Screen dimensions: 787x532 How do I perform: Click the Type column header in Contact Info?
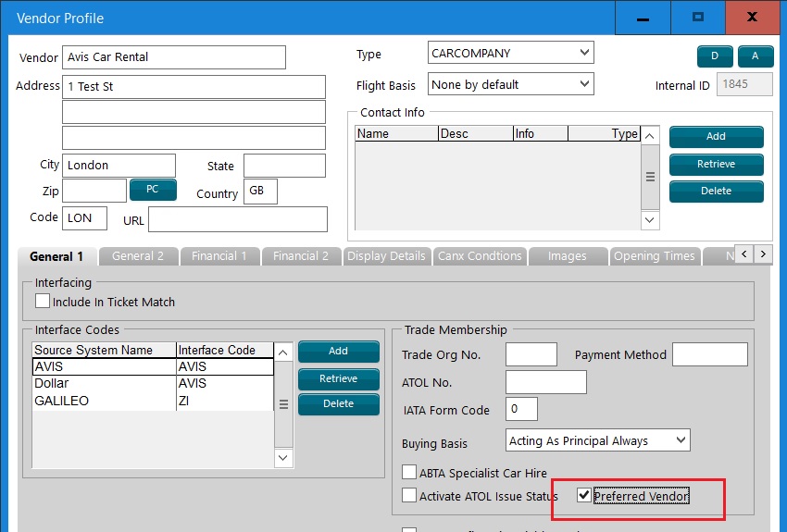pos(605,134)
